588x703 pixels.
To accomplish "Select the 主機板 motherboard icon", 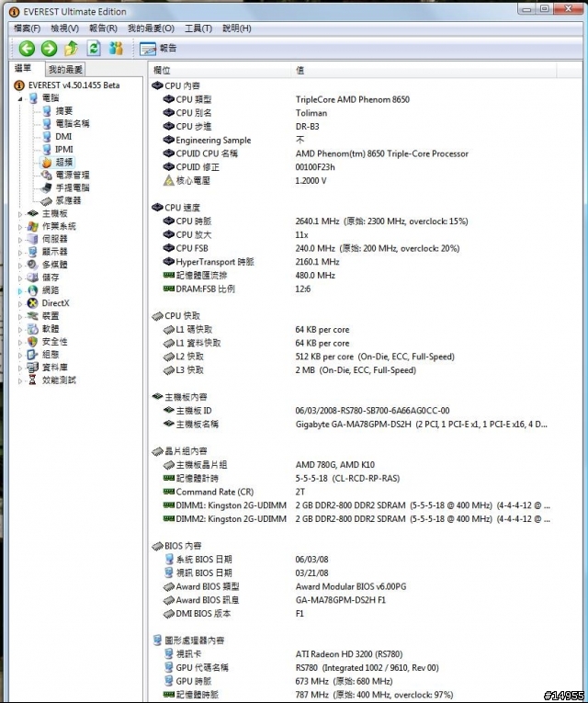I will 33,214.
